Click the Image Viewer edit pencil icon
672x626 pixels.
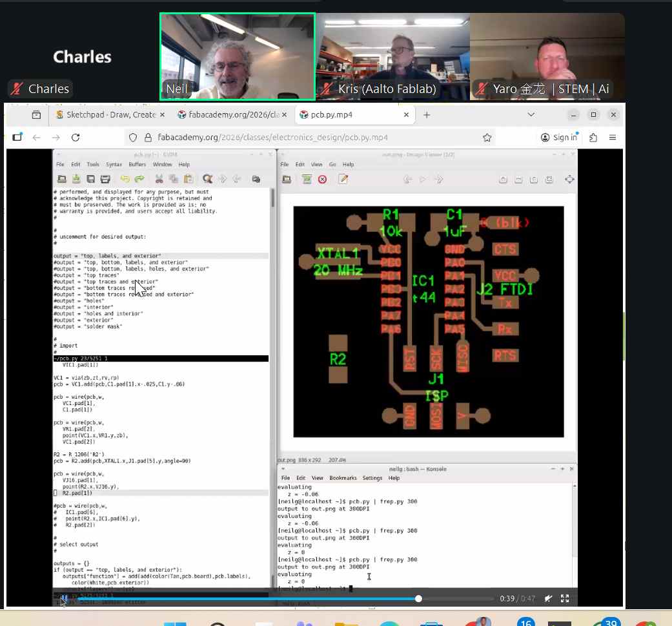click(343, 179)
